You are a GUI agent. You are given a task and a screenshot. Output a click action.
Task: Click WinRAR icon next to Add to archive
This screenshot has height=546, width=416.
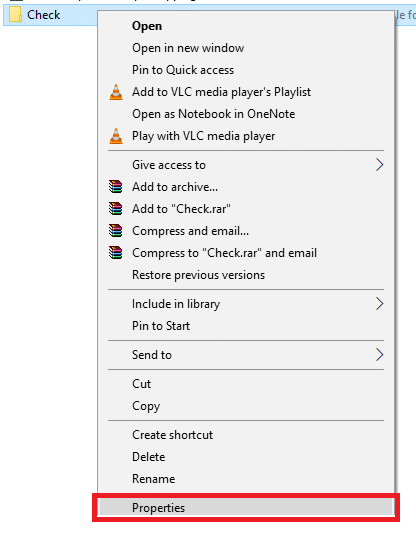(116, 187)
